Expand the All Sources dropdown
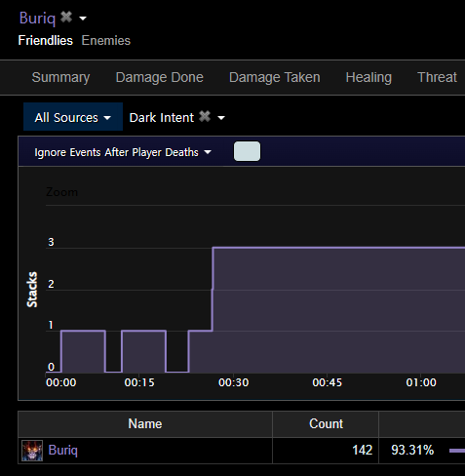The image size is (465, 476). 73,117
